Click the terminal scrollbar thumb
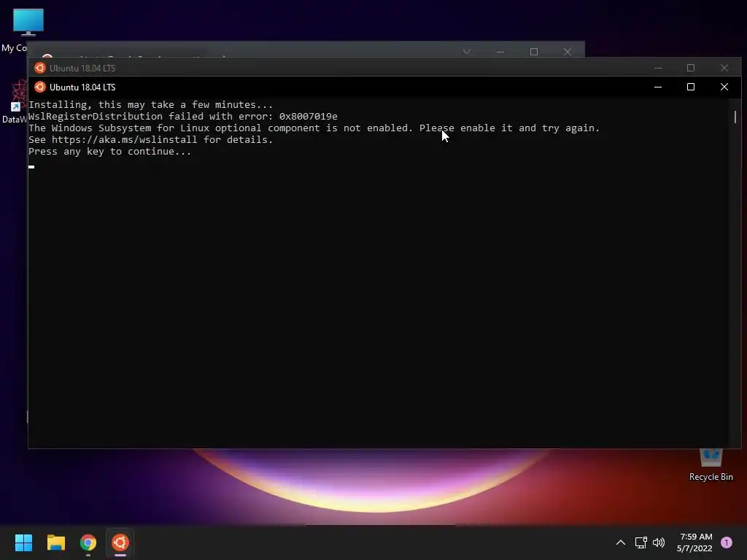This screenshot has width=747, height=560. [x=735, y=117]
